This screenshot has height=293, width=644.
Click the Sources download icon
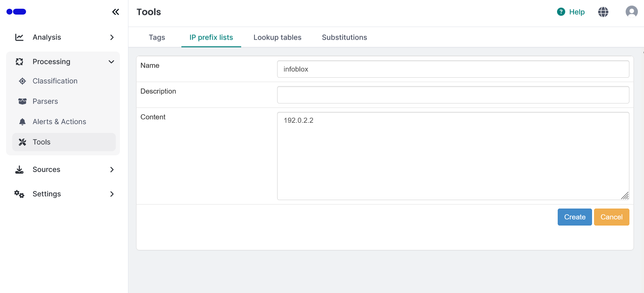coord(19,170)
